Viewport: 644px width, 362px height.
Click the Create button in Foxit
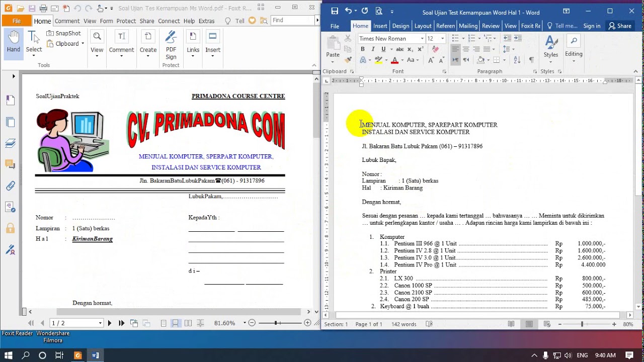148,43
